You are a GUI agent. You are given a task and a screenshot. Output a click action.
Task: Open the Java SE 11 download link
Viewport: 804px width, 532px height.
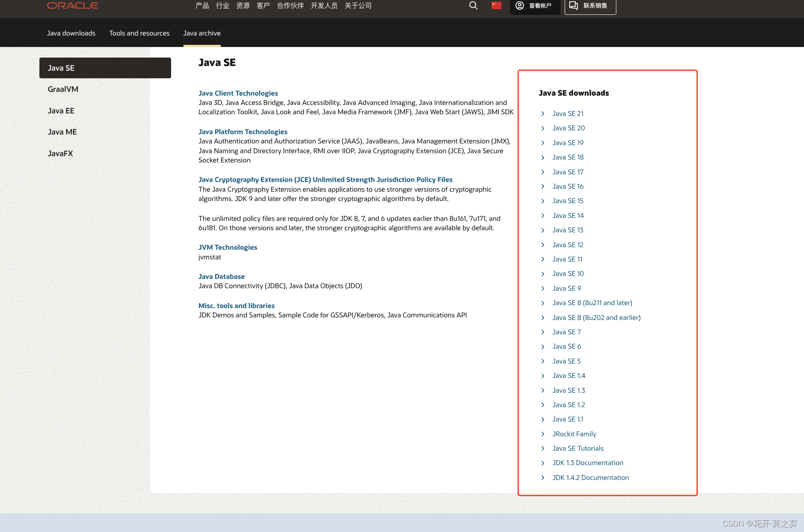tap(568, 259)
